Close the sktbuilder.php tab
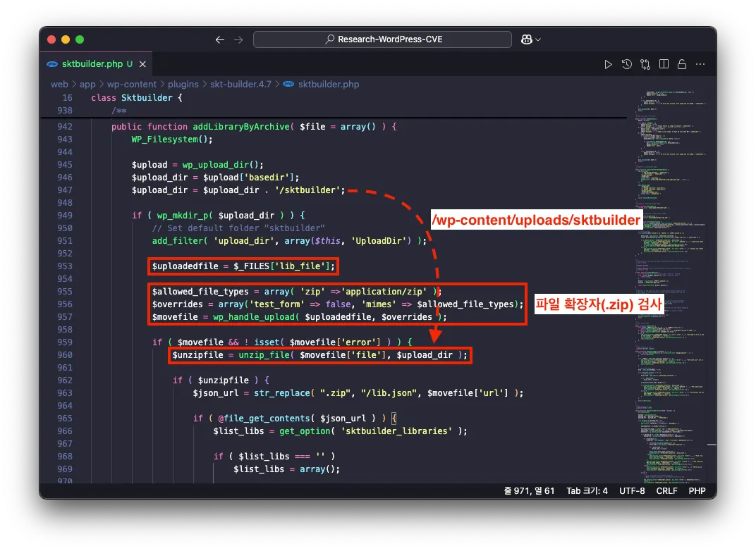The width and height of the screenshot is (756, 551). (142, 64)
